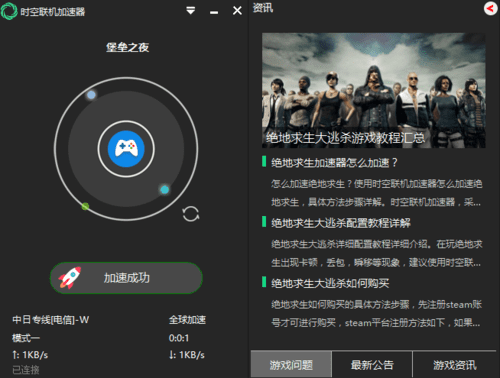
Task: Click the 0:0:1 timer value
Action: [x=179, y=338]
